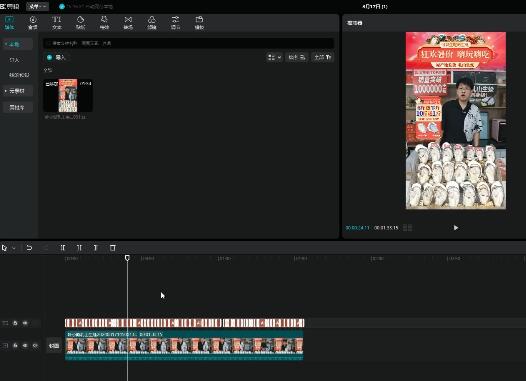
Task: Select the Material Library sidebar item
Action: (17, 107)
